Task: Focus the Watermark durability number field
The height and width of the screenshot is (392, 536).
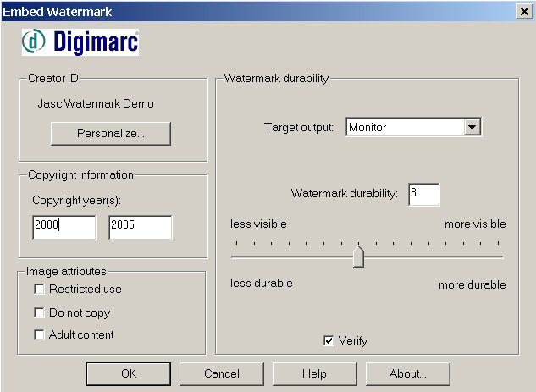Action: (423, 194)
